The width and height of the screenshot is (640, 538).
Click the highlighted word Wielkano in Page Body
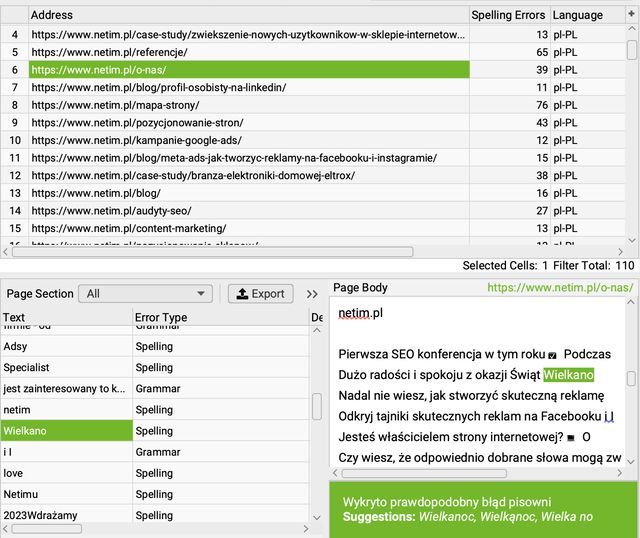568,375
